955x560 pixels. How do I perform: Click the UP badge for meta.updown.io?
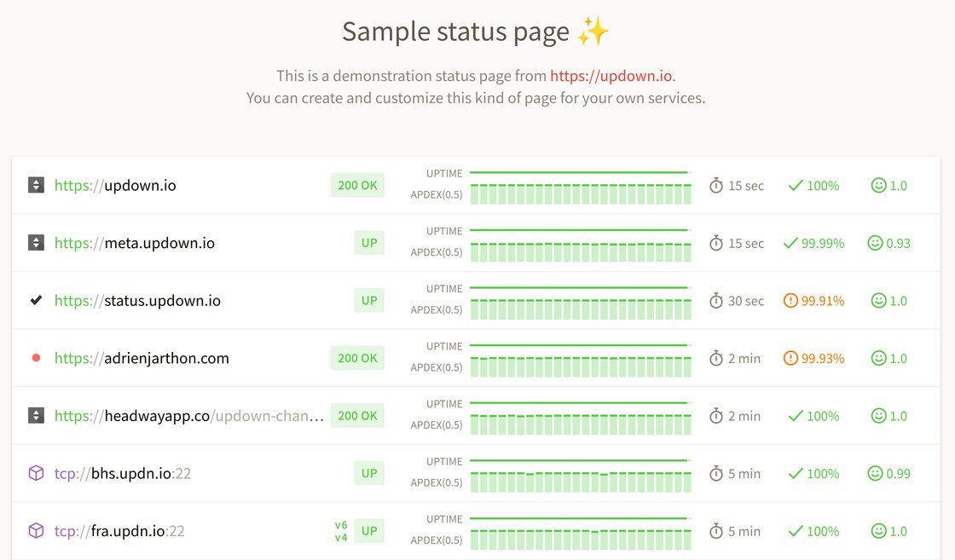(369, 243)
